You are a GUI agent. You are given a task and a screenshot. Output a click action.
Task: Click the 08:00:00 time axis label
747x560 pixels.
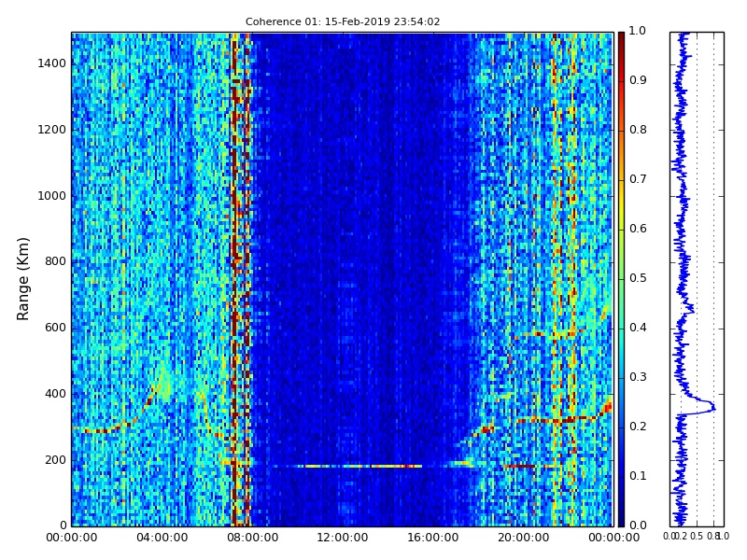click(x=252, y=538)
